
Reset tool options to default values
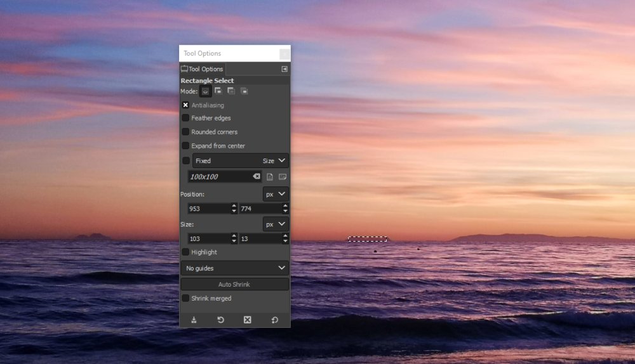coord(274,320)
